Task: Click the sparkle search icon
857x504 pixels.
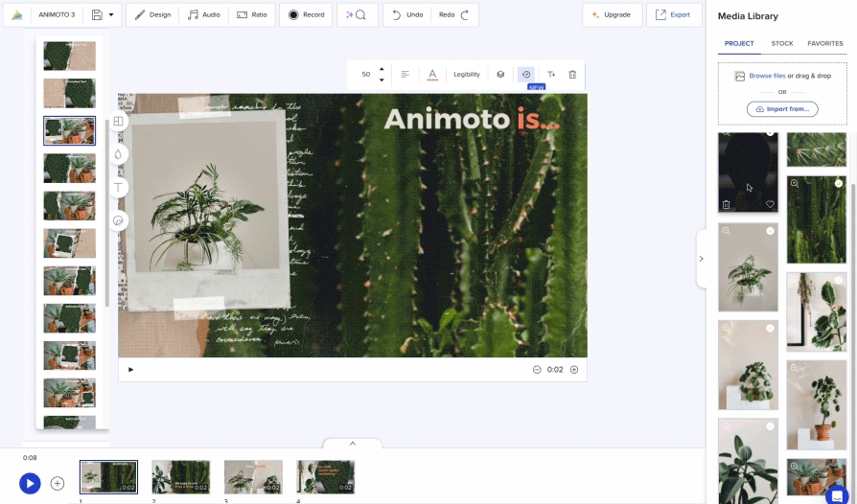Action: pos(356,14)
